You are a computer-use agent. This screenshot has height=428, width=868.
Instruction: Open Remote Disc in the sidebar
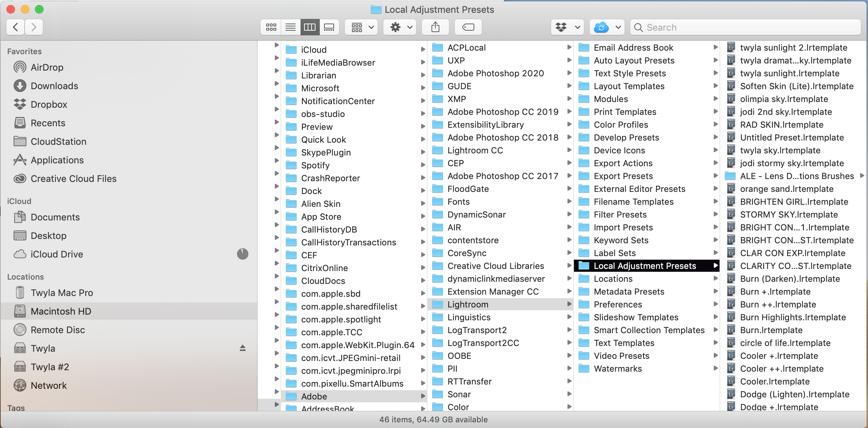click(58, 330)
